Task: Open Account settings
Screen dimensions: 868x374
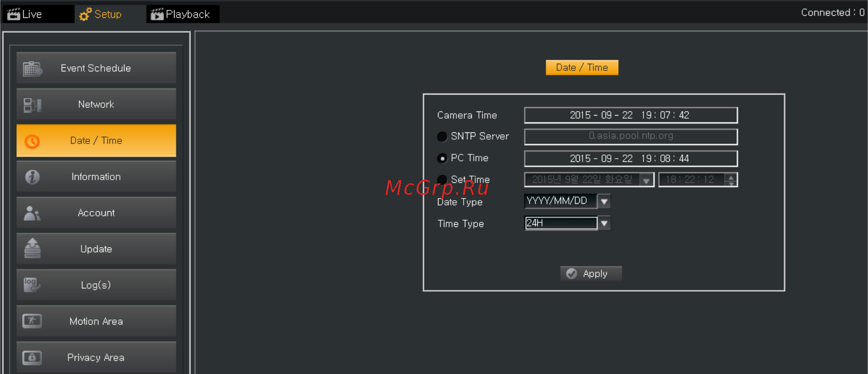Action: point(96,213)
